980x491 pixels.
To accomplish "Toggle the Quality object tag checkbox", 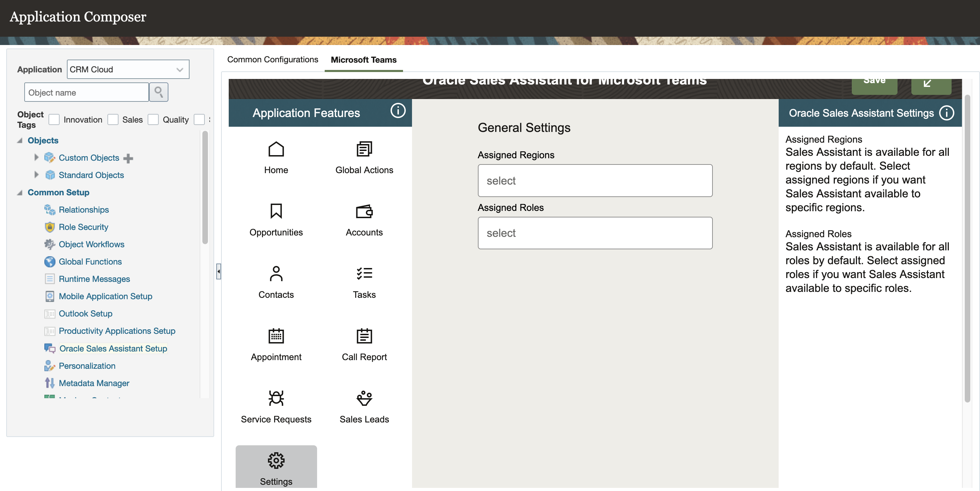I will tap(153, 119).
